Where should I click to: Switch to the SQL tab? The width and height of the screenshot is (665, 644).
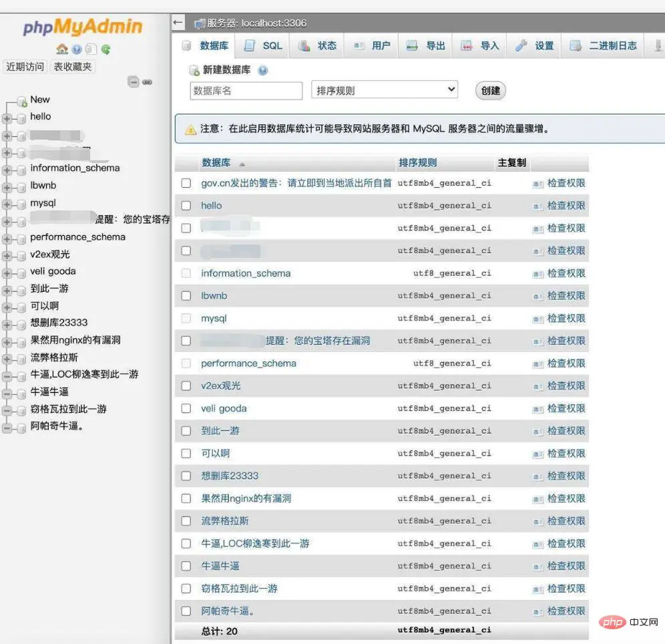(x=263, y=46)
